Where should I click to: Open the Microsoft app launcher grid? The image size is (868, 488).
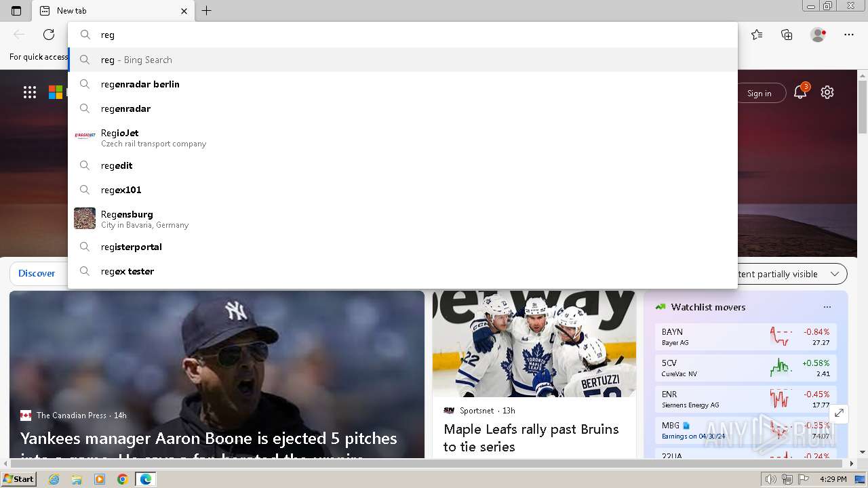coord(30,93)
